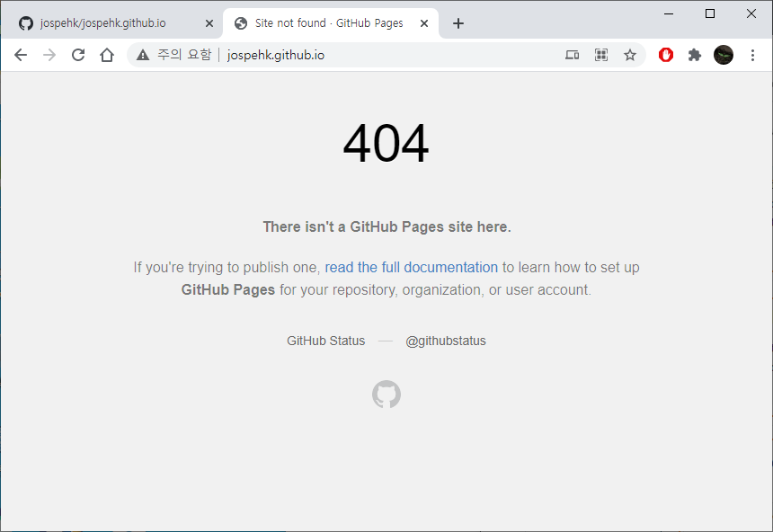The width and height of the screenshot is (773, 532).
Task: Select the Site not found GitHub Pages tab
Action: click(x=330, y=23)
